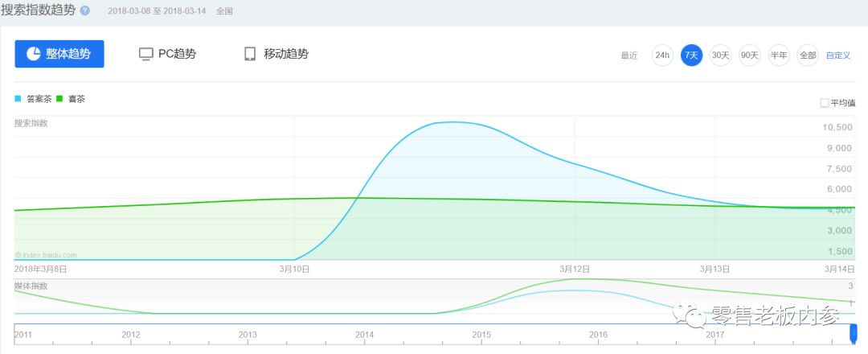Click the 搜索指数 chart label
Viewport: 868px width, 354px height.
click(31, 124)
